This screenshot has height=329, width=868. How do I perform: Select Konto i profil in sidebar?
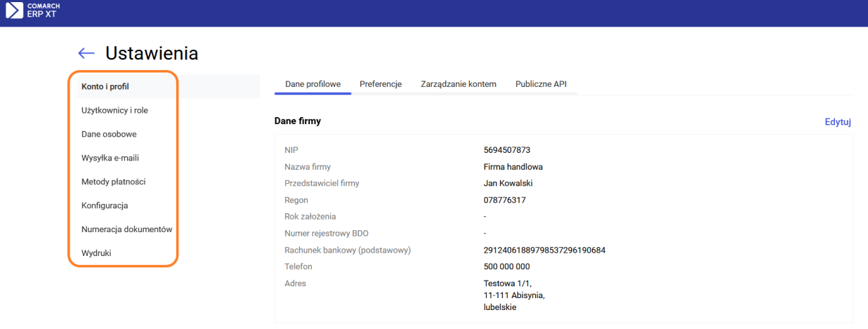(105, 86)
